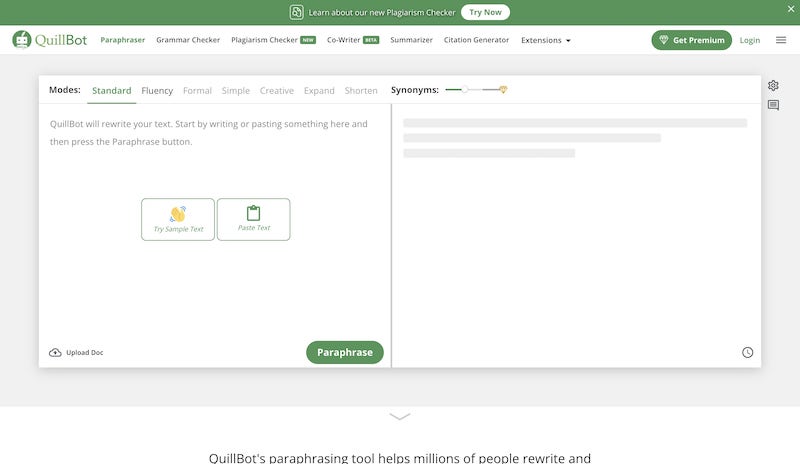Open the history clock icon
The width and height of the screenshot is (800, 464).
pos(747,352)
